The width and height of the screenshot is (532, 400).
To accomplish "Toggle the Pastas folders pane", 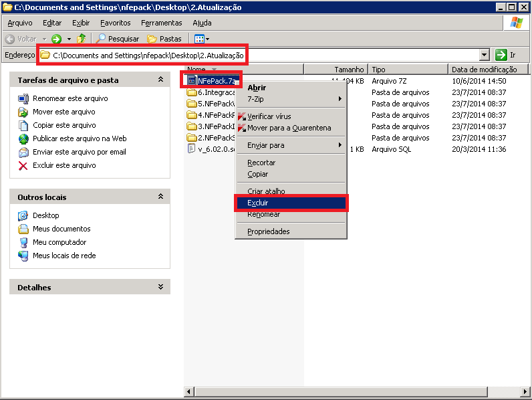I will [164, 39].
